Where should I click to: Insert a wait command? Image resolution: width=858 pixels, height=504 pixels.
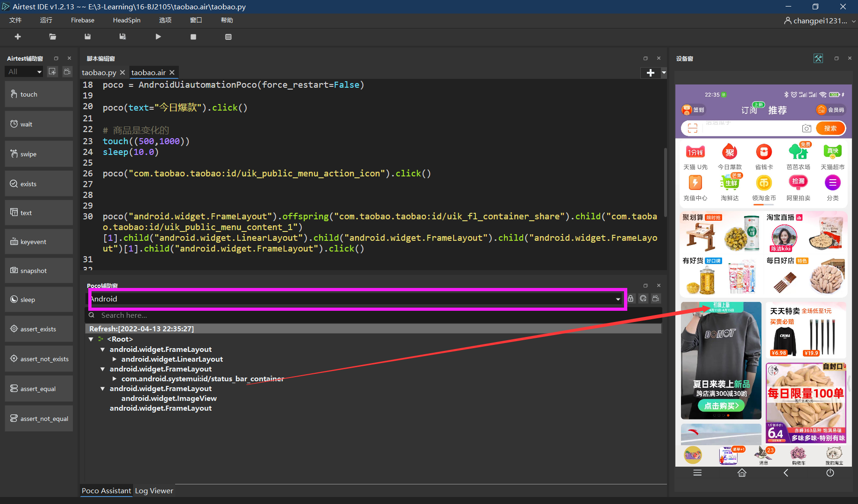[39, 124]
